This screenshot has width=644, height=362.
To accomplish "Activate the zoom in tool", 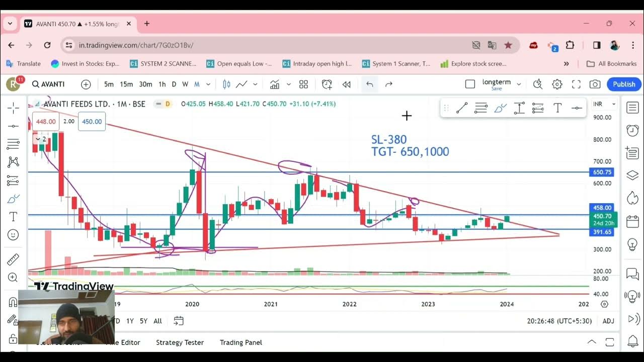I will pyautogui.click(x=13, y=278).
